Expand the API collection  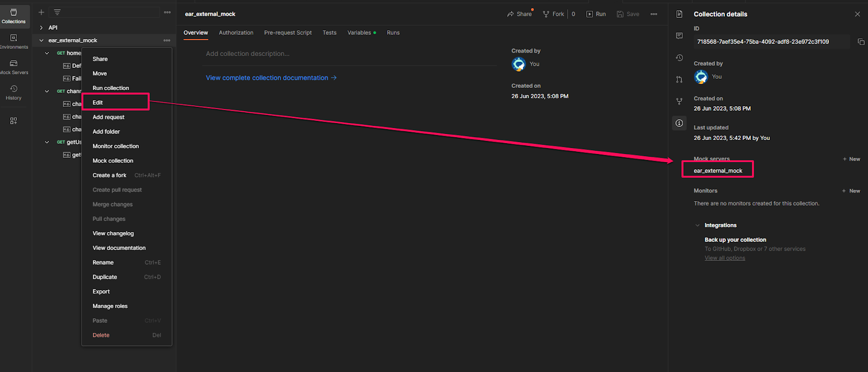[x=41, y=28]
